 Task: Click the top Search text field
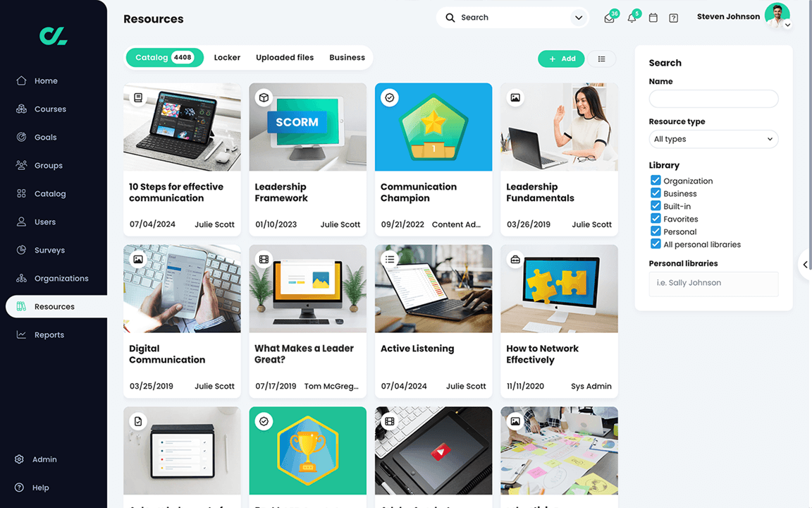pos(512,18)
